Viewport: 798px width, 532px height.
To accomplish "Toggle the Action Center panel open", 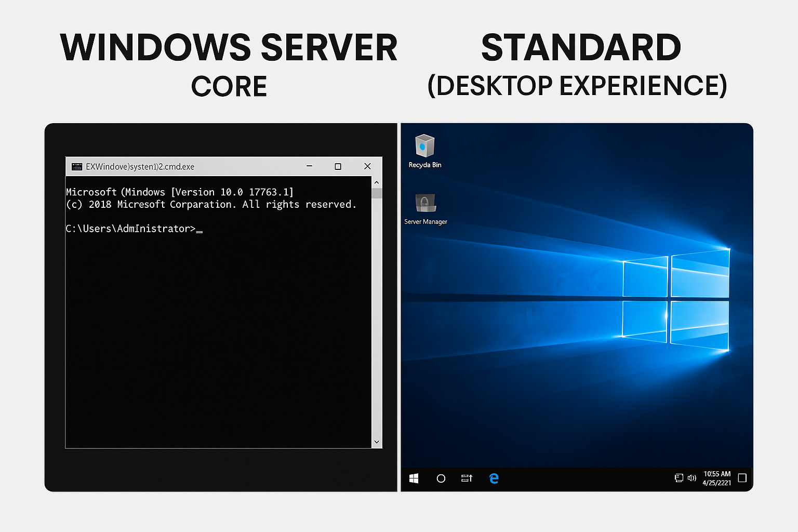I will pos(742,477).
